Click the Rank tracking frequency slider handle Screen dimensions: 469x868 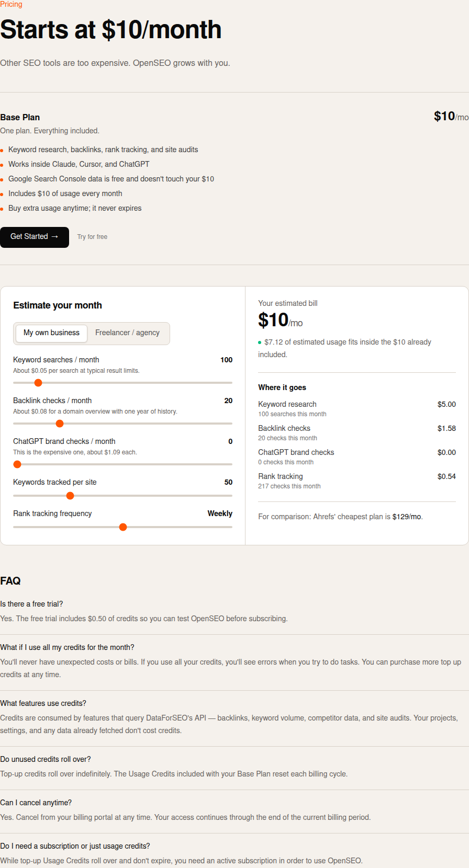coord(123,527)
